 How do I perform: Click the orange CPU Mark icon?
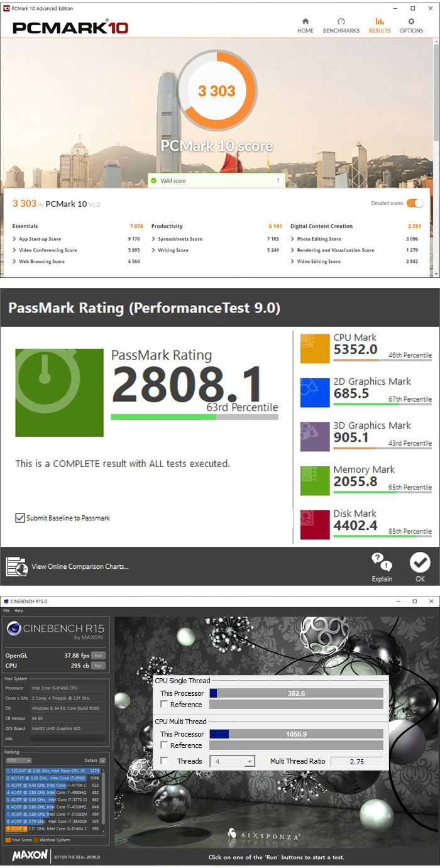click(315, 349)
